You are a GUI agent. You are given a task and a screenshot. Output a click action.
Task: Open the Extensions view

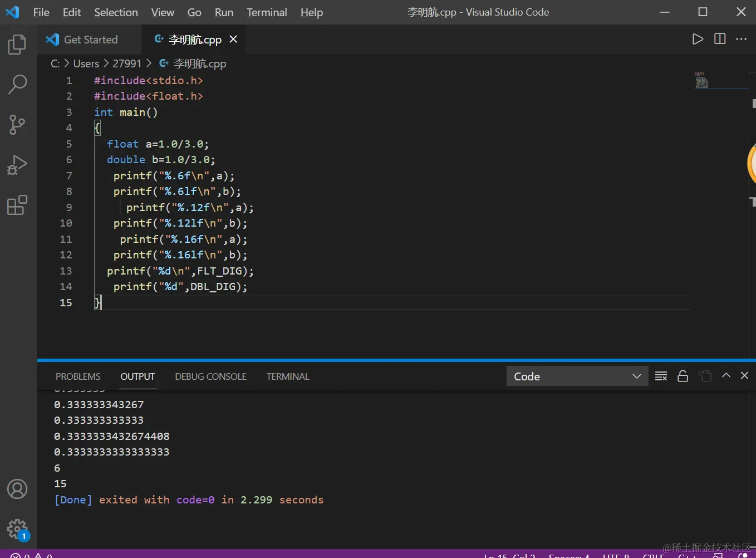pyautogui.click(x=17, y=205)
